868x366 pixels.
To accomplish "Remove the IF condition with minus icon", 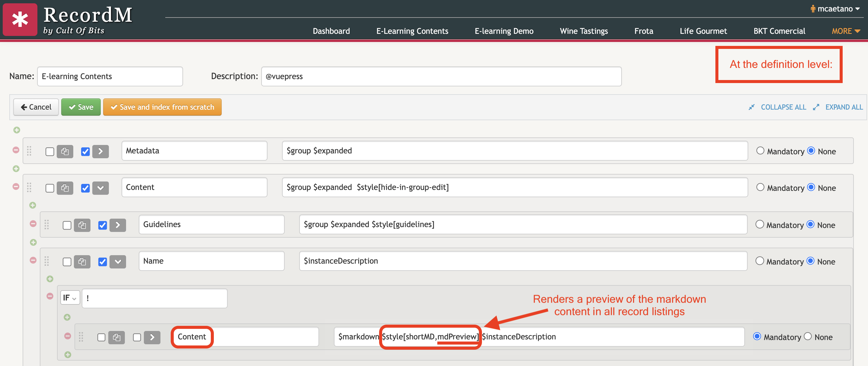I will pos(50,296).
